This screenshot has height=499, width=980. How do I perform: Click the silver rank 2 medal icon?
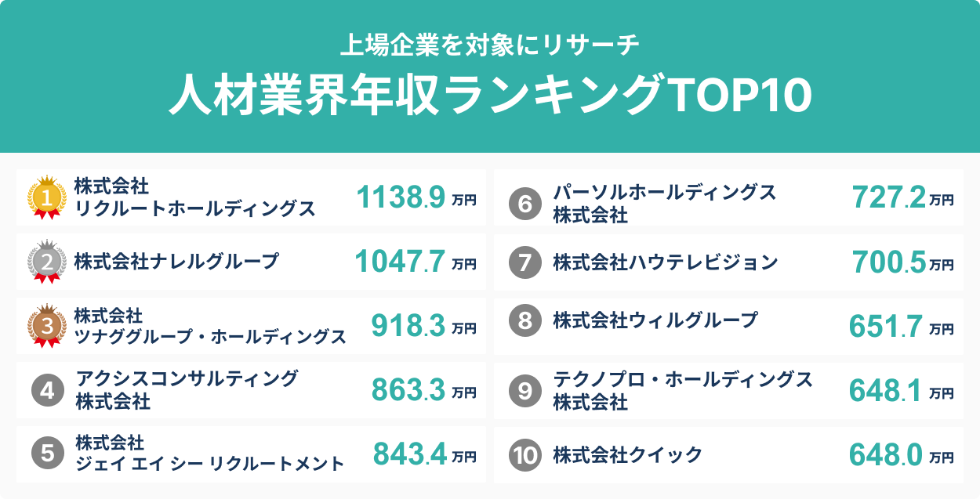tap(45, 262)
